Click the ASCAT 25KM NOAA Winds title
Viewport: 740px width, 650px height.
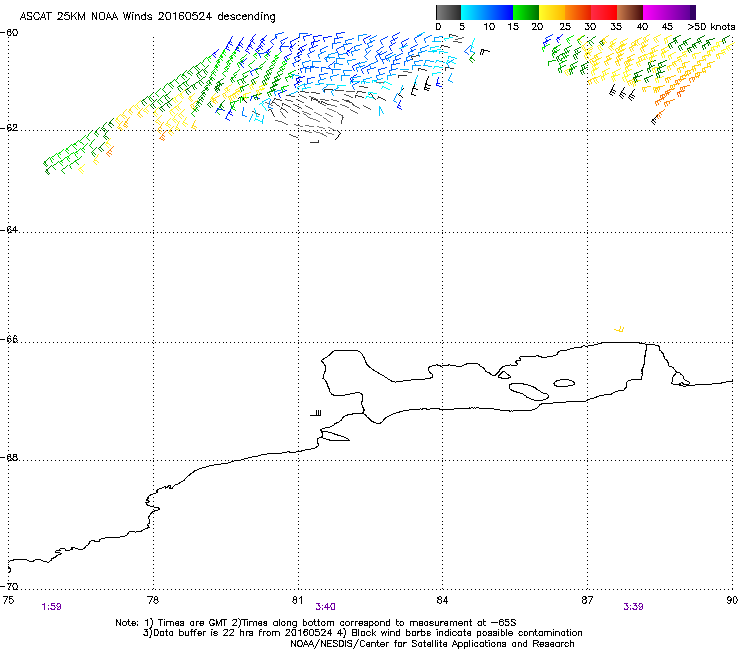[147, 16]
